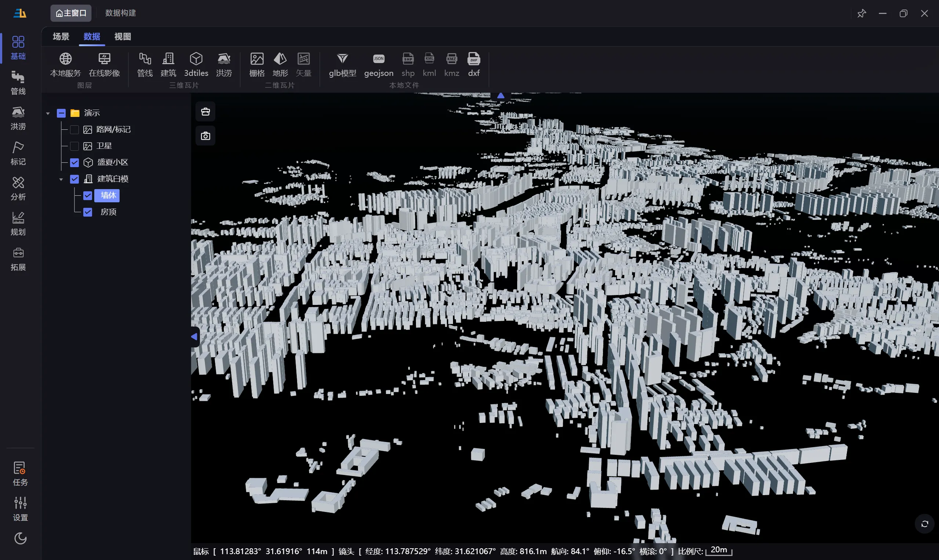Check the 路网/标记 layer checkbox
This screenshot has height=560, width=939.
pos(74,130)
